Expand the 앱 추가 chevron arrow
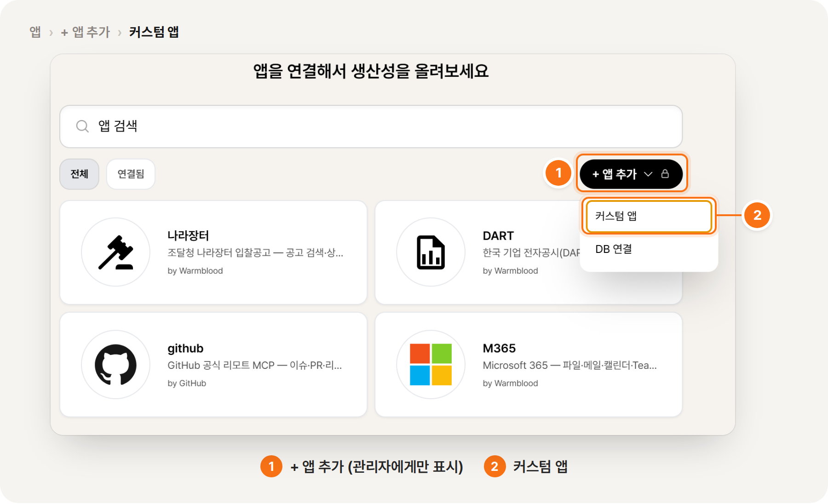Viewport: 828px width, 504px height. click(x=648, y=174)
